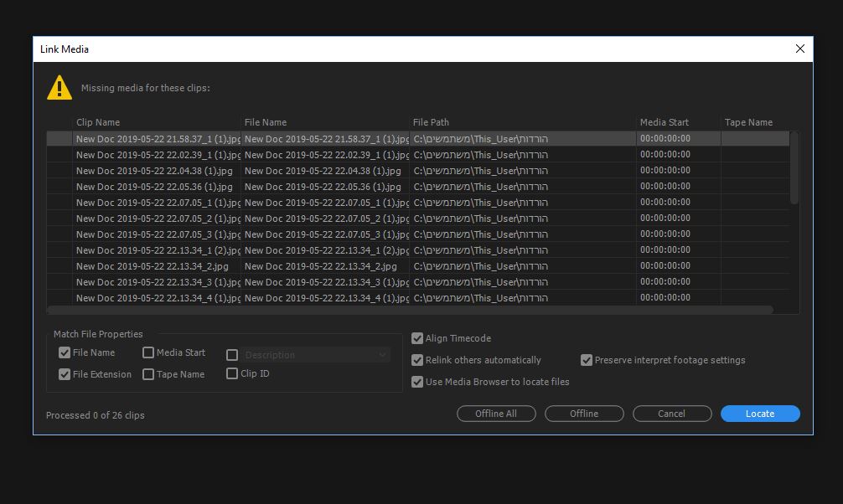Enable the Description match checkbox
This screenshot has height=504, width=843.
coord(232,355)
